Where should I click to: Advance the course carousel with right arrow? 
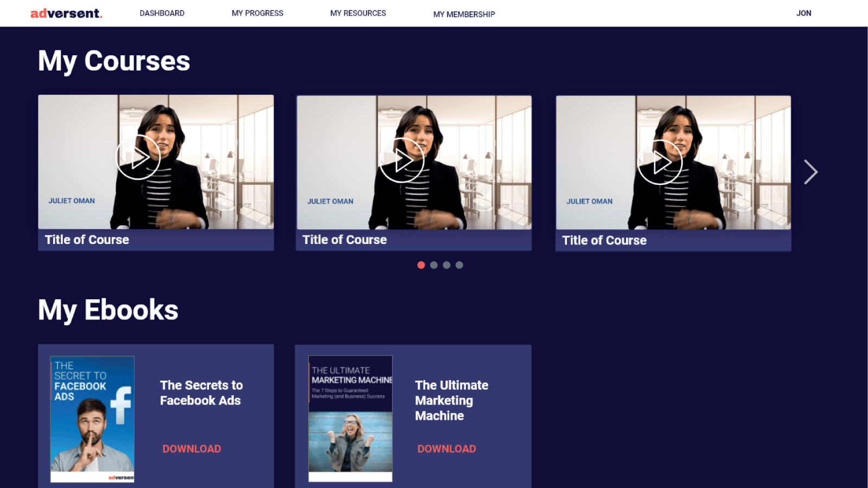810,172
